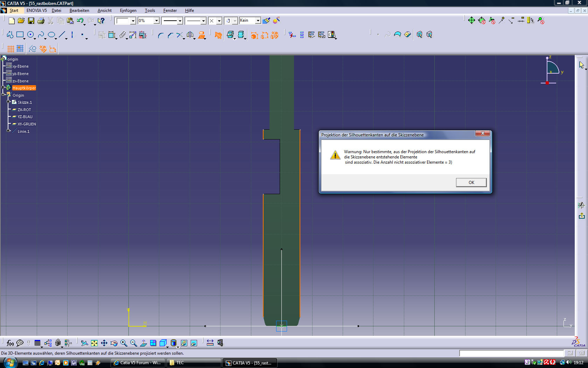Toggle the Constraint dialog box icon

tap(102, 35)
